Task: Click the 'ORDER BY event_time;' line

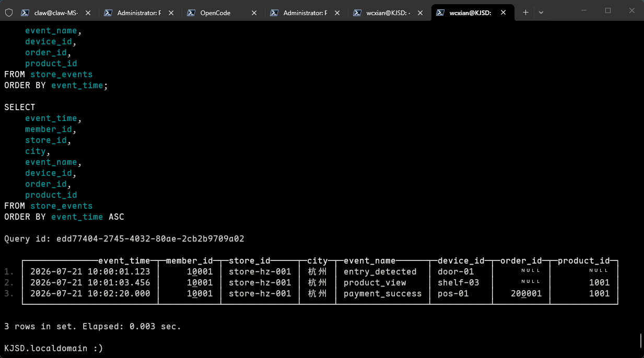Action: tap(56, 85)
